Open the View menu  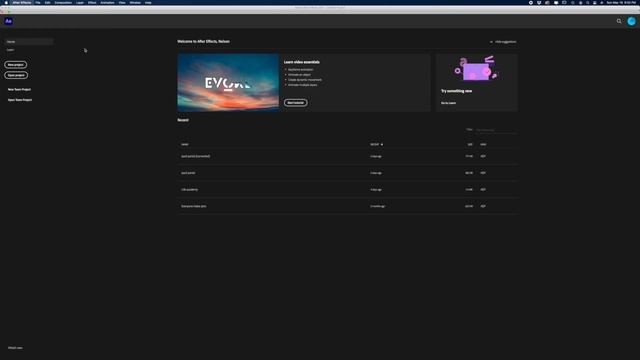pos(122,2)
